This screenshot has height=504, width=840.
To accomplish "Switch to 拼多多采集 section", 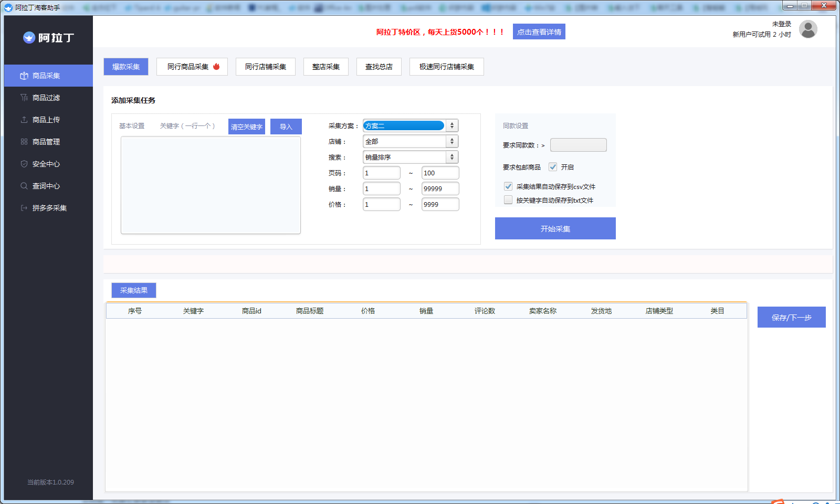I will [48, 208].
